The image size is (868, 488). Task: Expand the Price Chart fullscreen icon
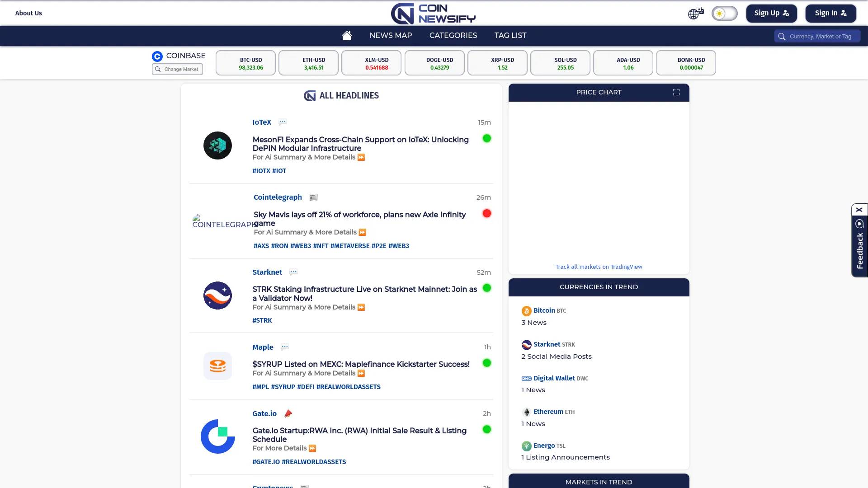(676, 92)
